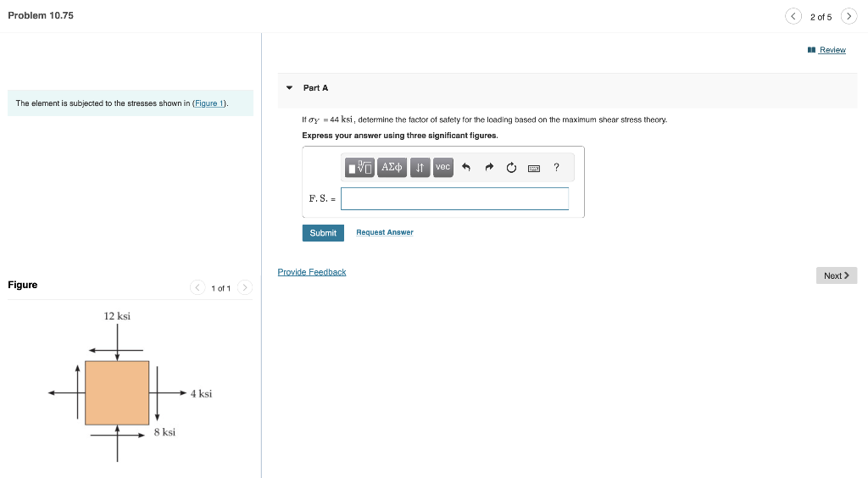Open the equation editor help question mark

(556, 167)
